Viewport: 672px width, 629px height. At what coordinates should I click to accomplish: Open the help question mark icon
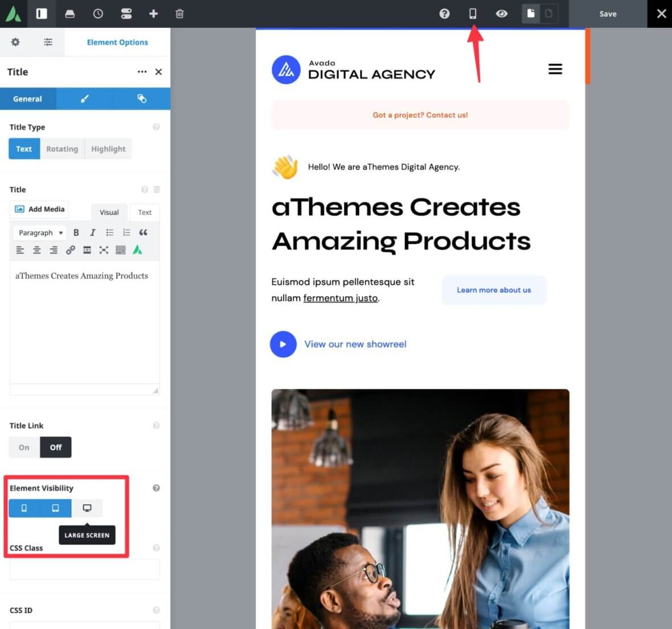click(x=444, y=14)
